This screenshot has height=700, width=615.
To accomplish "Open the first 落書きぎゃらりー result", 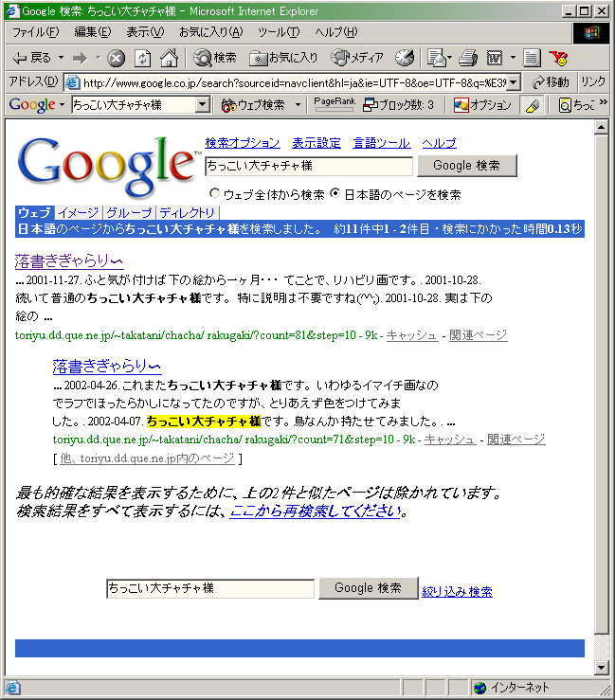I will point(69,261).
